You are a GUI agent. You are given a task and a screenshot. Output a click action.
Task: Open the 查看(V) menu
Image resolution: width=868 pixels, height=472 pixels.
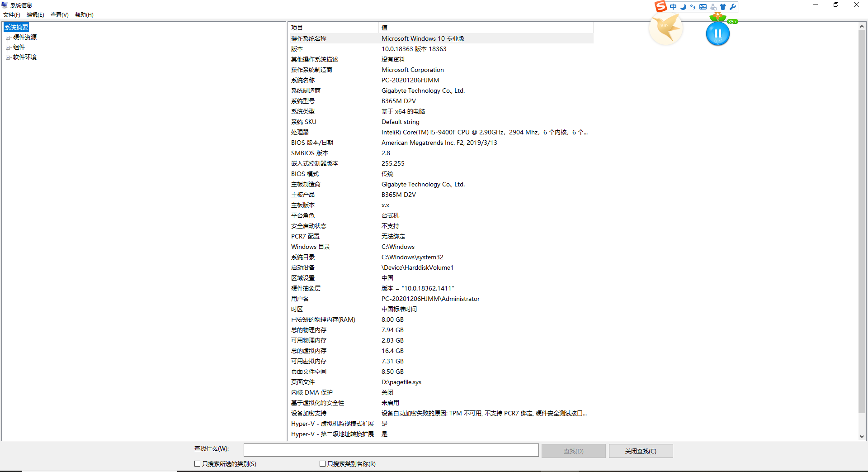point(59,15)
